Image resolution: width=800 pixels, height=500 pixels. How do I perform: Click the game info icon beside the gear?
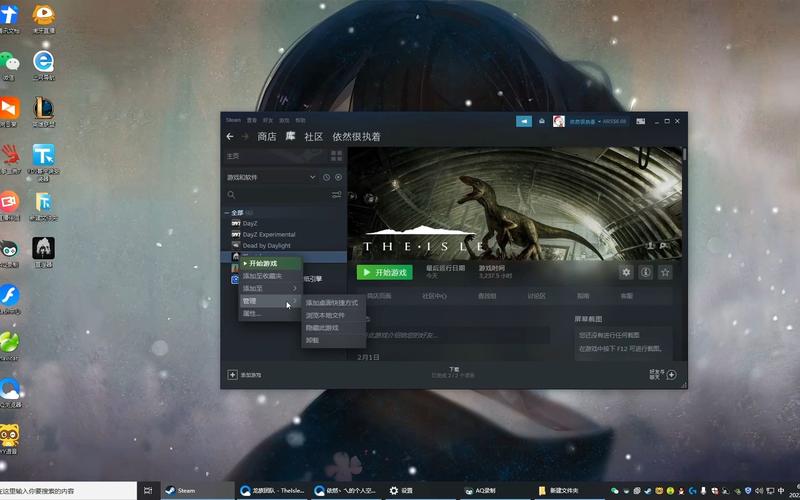pyautogui.click(x=645, y=272)
